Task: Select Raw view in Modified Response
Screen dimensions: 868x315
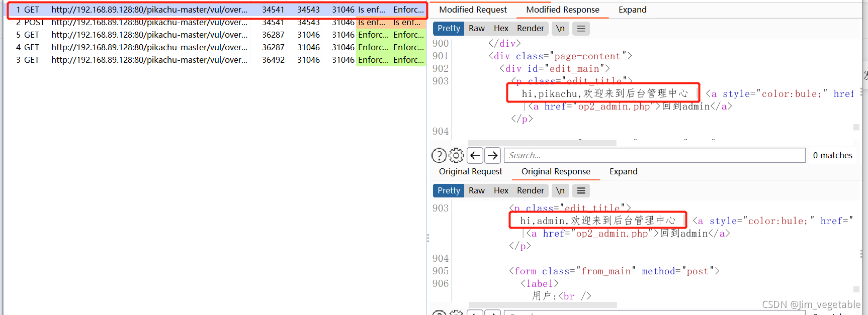Action: pos(477,29)
